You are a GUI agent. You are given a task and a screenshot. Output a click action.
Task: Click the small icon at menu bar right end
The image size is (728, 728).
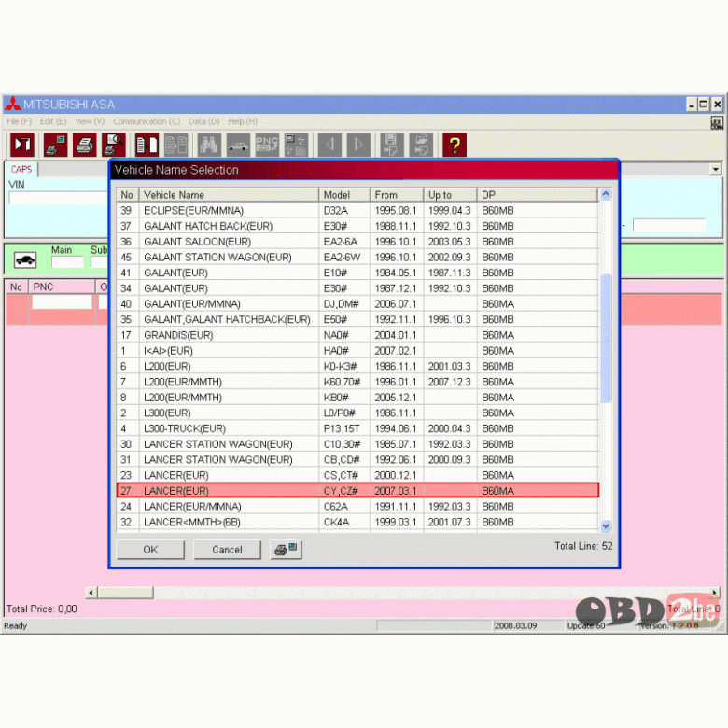tap(717, 122)
